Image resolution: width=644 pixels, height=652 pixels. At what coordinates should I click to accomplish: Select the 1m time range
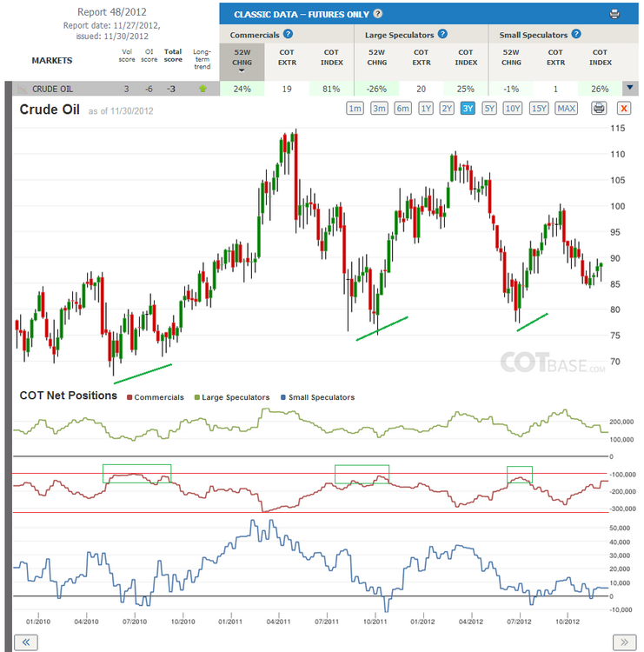pos(355,109)
